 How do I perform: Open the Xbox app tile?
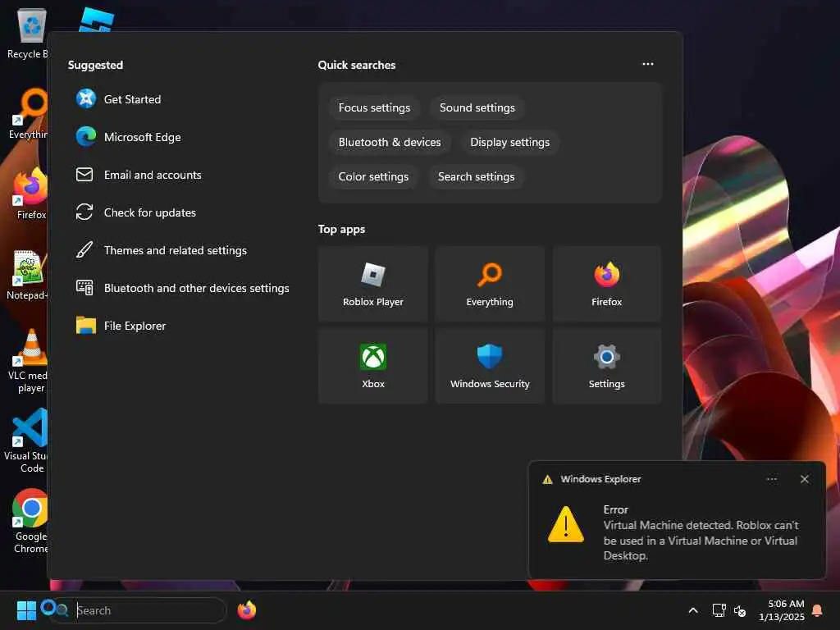[x=373, y=366]
